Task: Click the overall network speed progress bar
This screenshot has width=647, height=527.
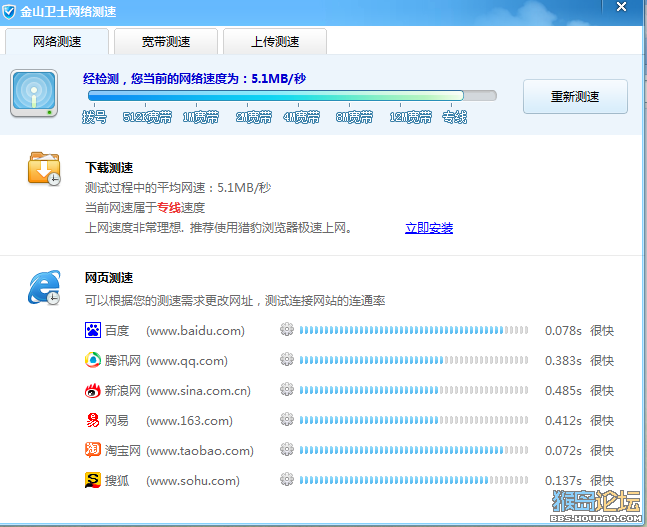Action: tap(292, 96)
